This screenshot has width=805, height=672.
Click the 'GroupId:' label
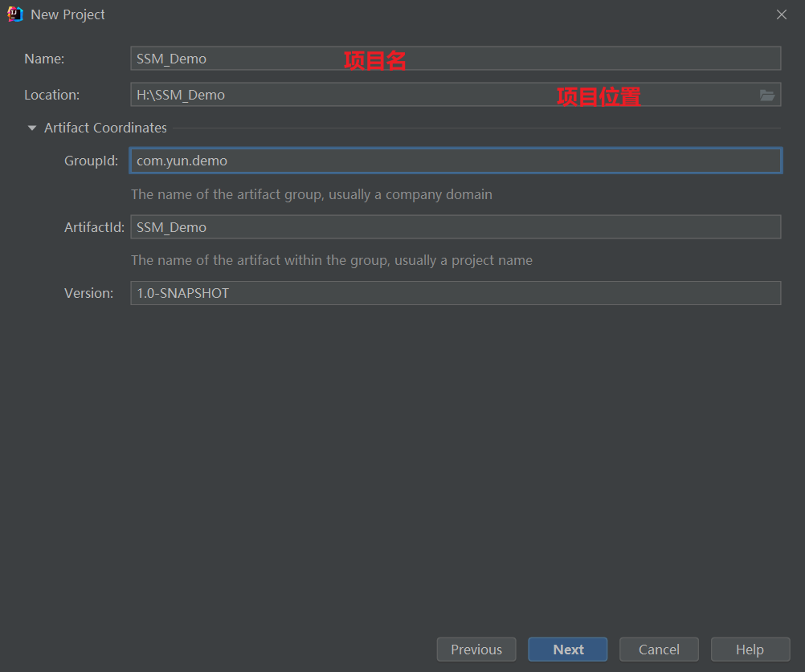(x=92, y=161)
